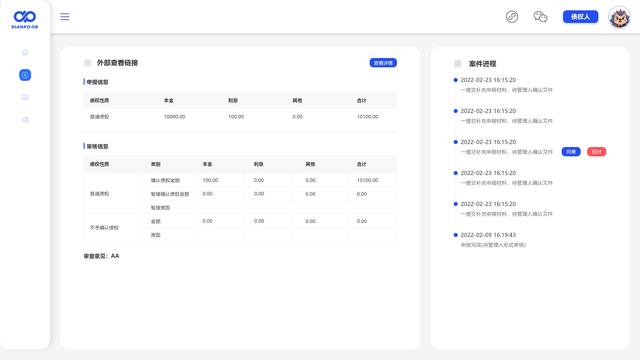Click the Dianpo infinity logo

pos(25,19)
